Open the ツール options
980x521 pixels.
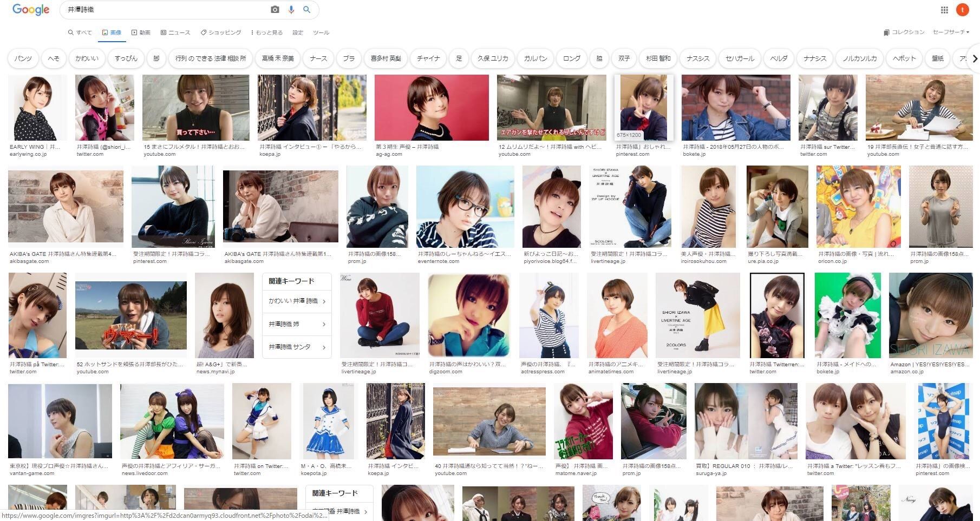[321, 32]
